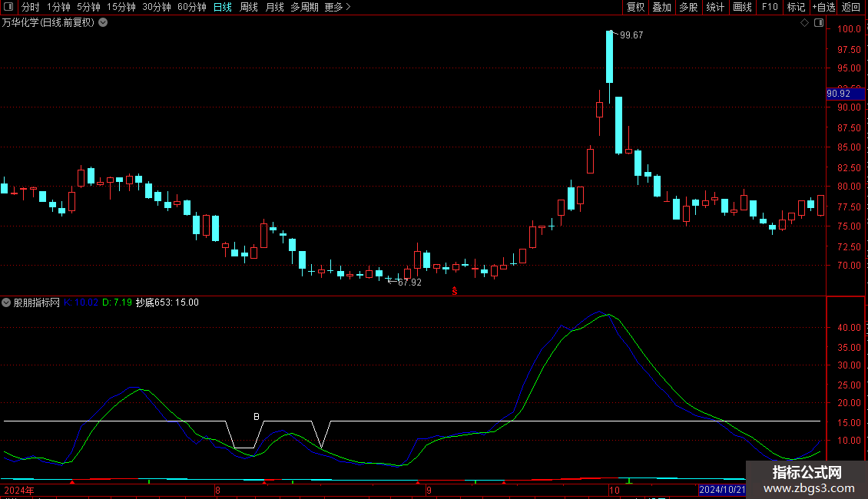
Task: Select the 15分钟 period tab
Action: pos(121,7)
